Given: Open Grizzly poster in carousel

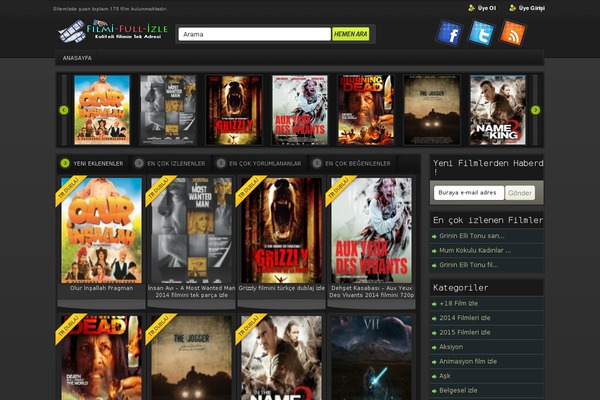Looking at the screenshot, I should coord(234,110).
